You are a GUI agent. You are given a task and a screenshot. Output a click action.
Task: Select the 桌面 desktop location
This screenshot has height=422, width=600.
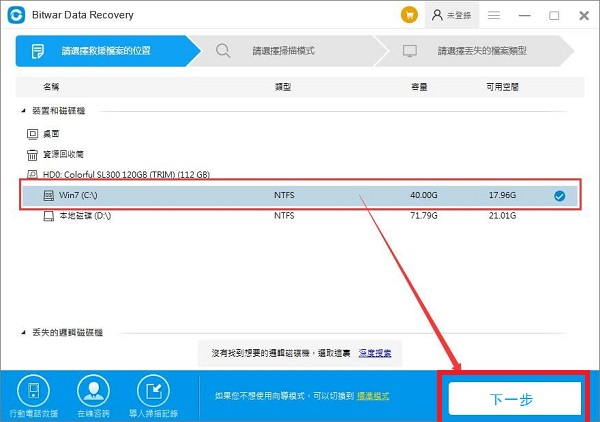[x=51, y=134]
